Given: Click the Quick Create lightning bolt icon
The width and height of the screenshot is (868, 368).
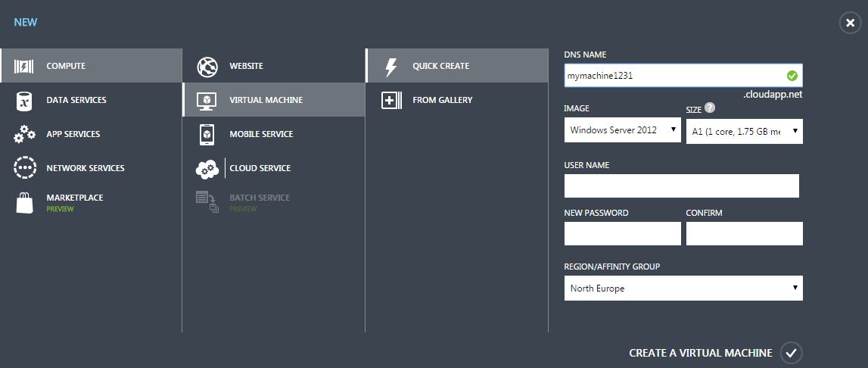Looking at the screenshot, I should point(390,67).
